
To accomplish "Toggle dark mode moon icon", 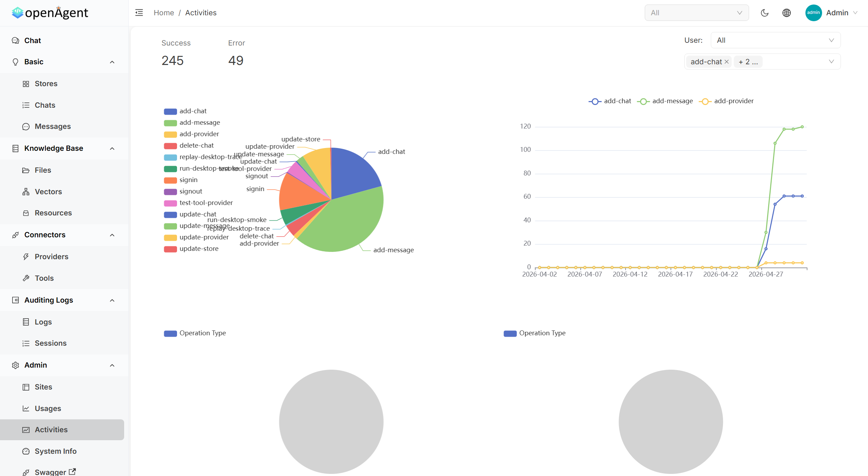I will tap(764, 13).
